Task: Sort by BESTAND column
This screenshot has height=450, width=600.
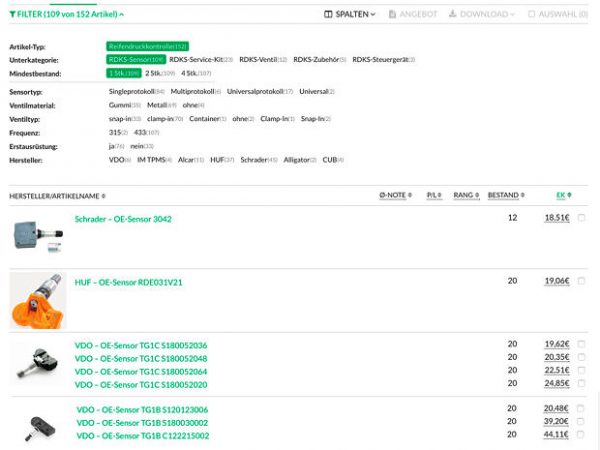Action: click(x=506, y=195)
